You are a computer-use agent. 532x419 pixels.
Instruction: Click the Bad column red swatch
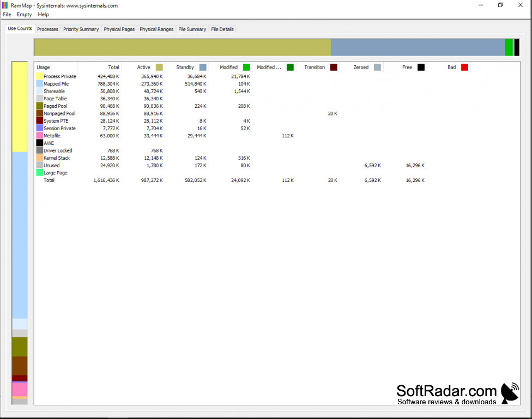[x=464, y=67]
